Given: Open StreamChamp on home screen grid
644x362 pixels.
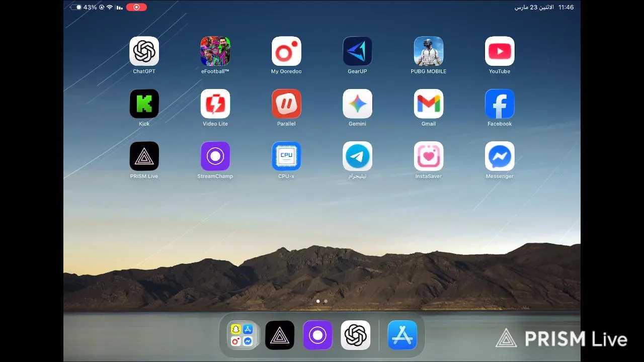Looking at the screenshot, I should pos(215,156).
